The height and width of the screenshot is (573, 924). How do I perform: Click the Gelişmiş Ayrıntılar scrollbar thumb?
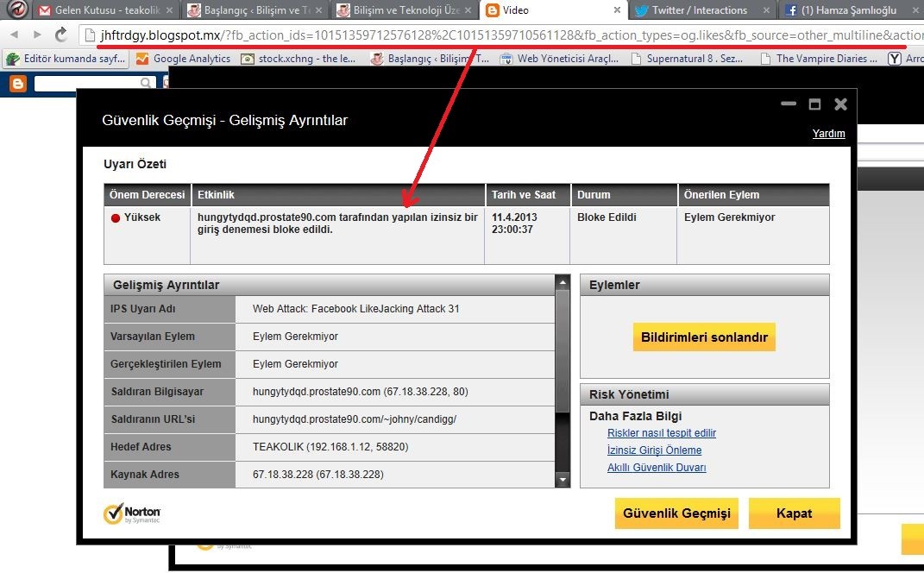pyautogui.click(x=563, y=350)
